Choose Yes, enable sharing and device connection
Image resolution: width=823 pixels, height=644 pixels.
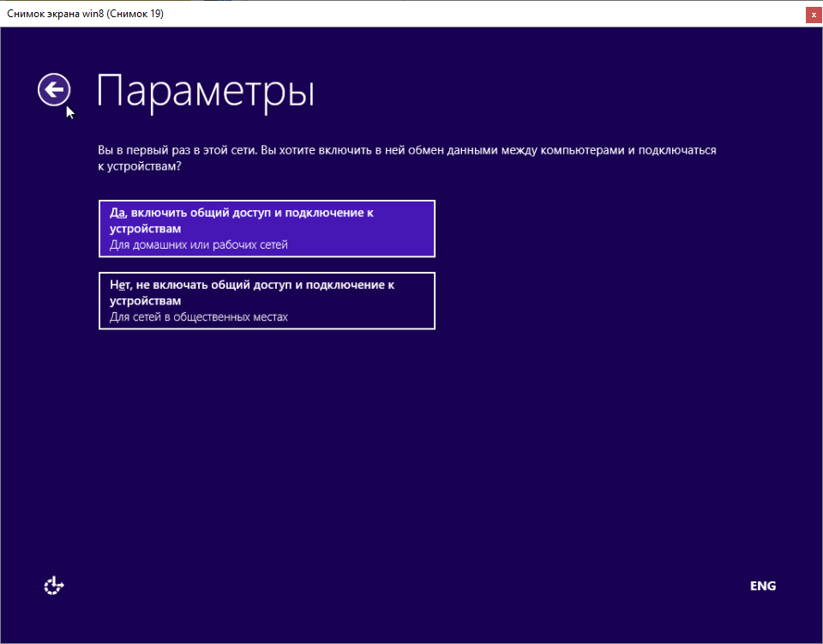click(267, 228)
